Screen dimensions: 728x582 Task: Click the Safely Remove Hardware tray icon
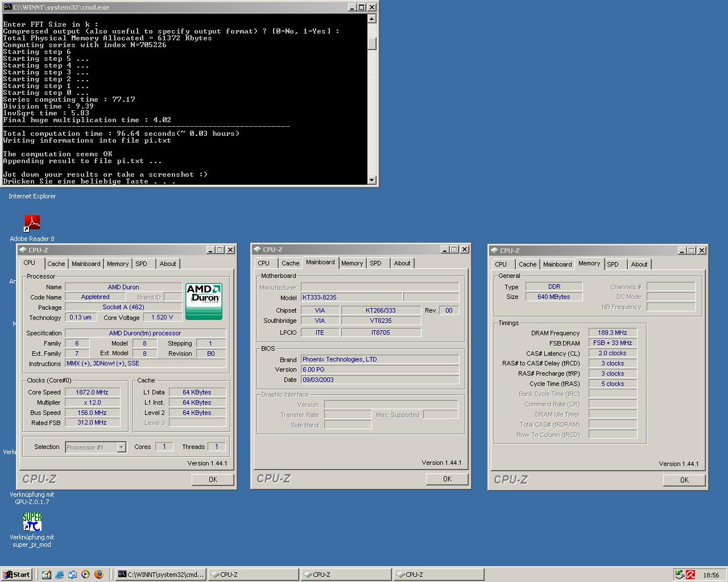679,575
